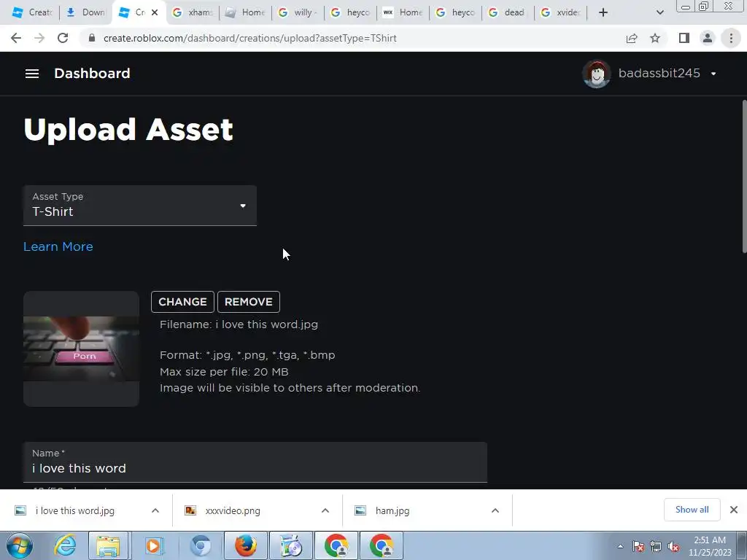Toggle the browser side panel
The width and height of the screenshot is (747, 560).
click(x=684, y=38)
